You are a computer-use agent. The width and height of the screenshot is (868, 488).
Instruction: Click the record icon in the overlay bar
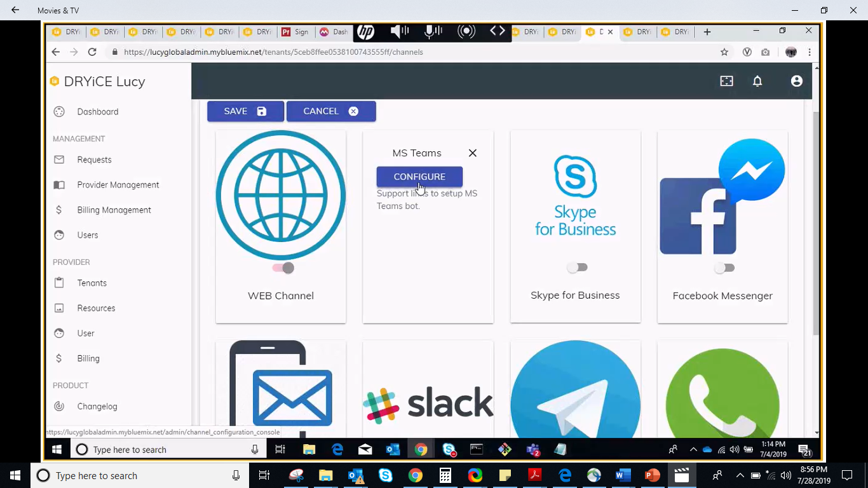(466, 32)
